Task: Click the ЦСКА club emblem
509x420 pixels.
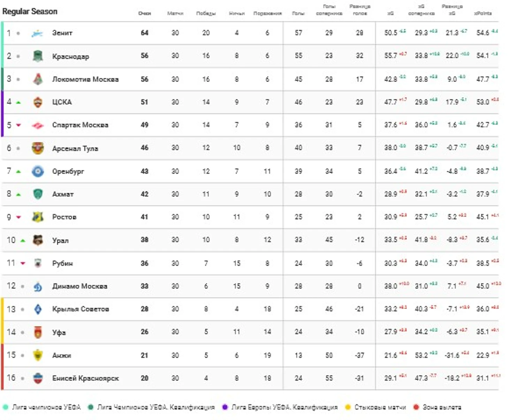Action: click(x=38, y=102)
